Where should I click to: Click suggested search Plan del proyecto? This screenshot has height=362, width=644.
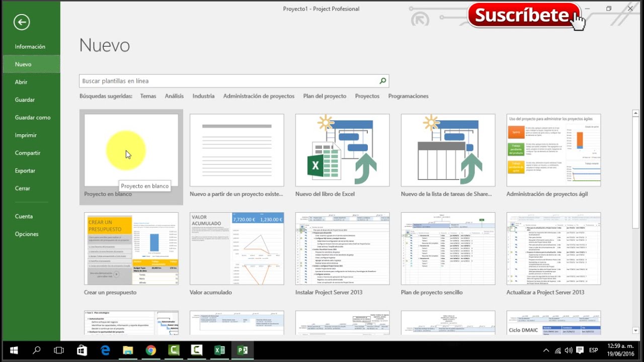[x=325, y=96]
